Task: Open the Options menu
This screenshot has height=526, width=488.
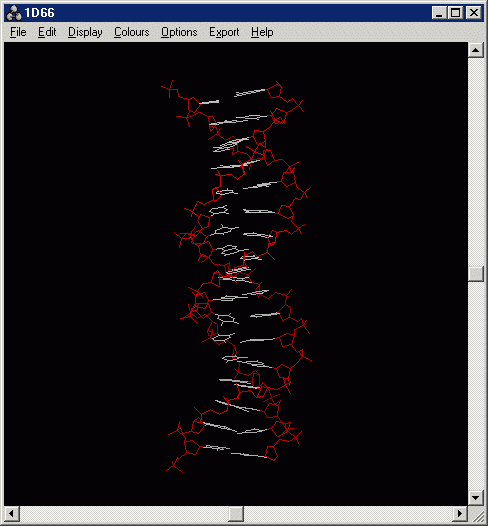Action: [x=179, y=32]
